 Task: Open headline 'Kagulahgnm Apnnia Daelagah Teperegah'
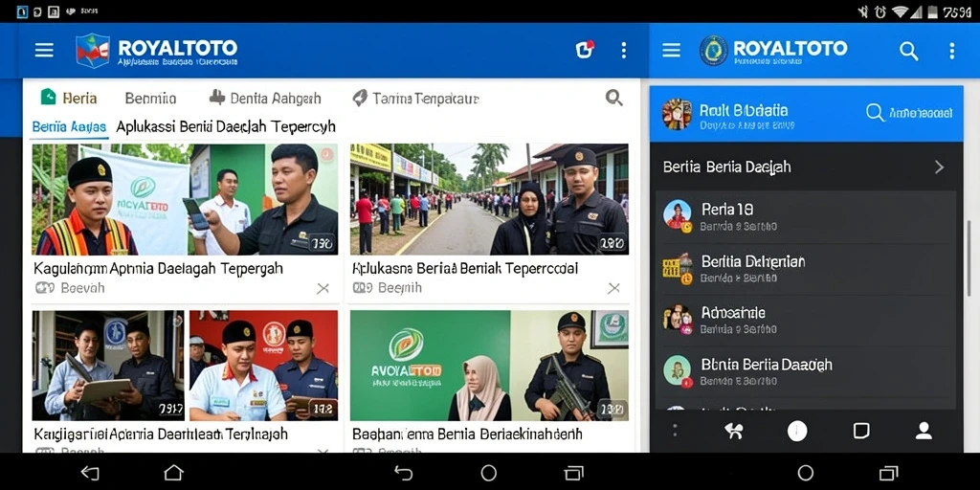[158, 269]
